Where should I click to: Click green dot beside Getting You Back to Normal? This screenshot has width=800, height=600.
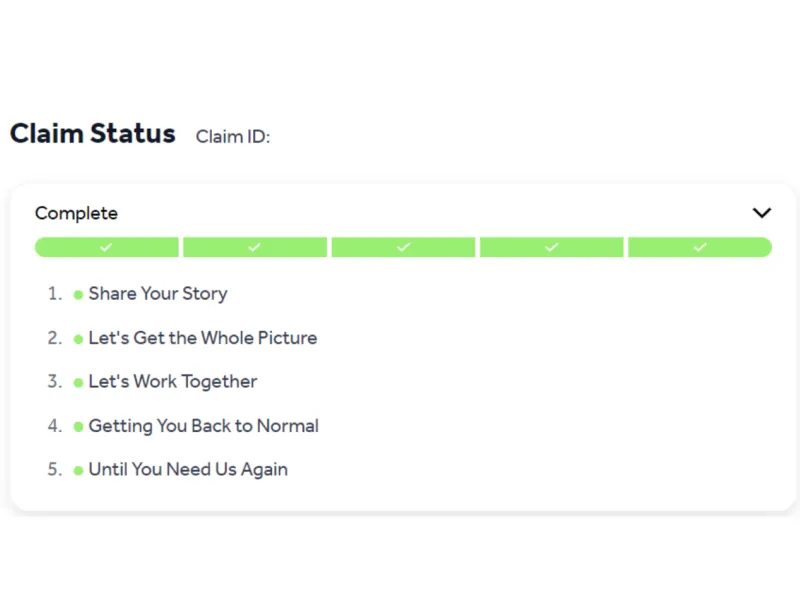78,427
